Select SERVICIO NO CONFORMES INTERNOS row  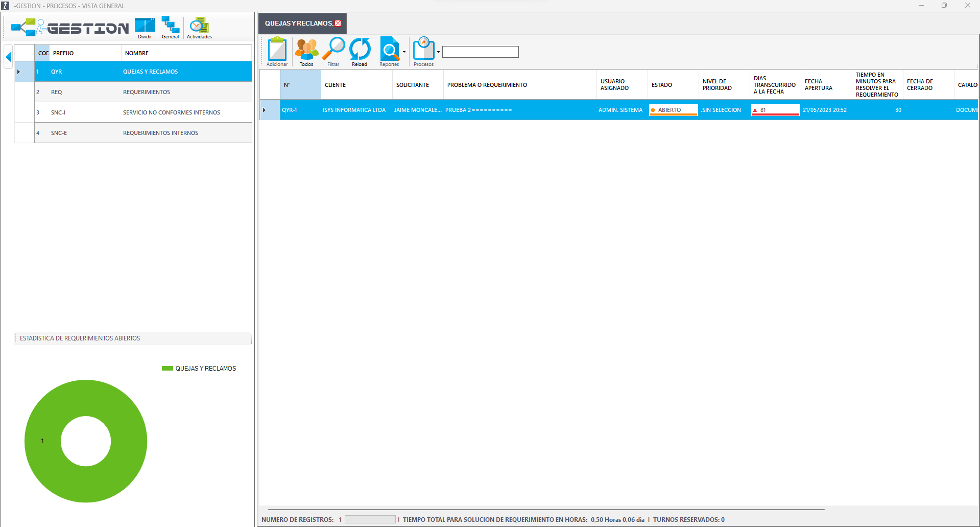coord(171,112)
